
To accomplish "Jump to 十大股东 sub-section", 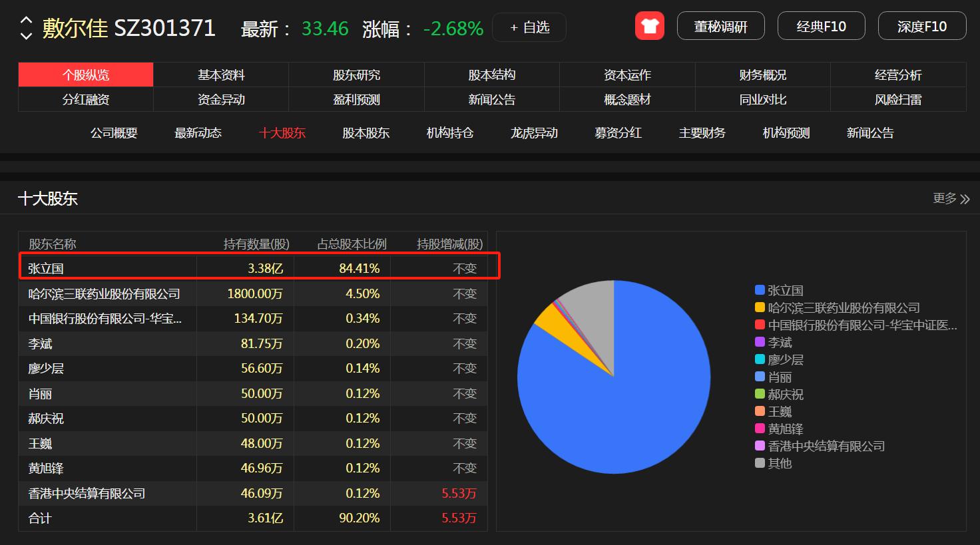I will [282, 133].
